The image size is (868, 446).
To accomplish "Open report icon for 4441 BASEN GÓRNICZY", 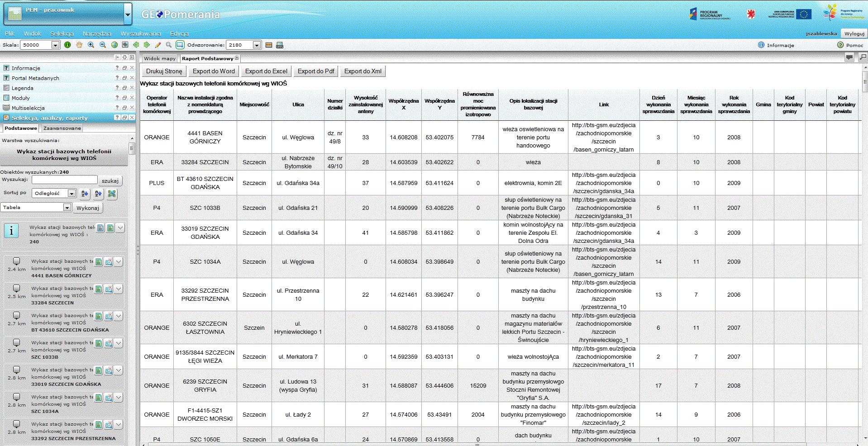I will (99, 261).
